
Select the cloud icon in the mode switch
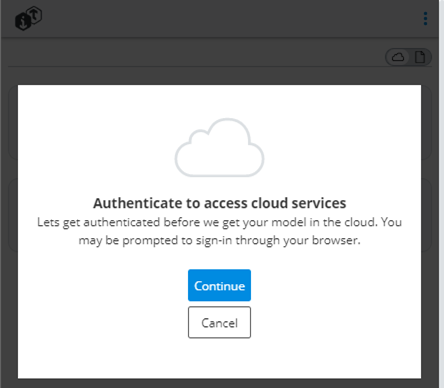coord(398,57)
